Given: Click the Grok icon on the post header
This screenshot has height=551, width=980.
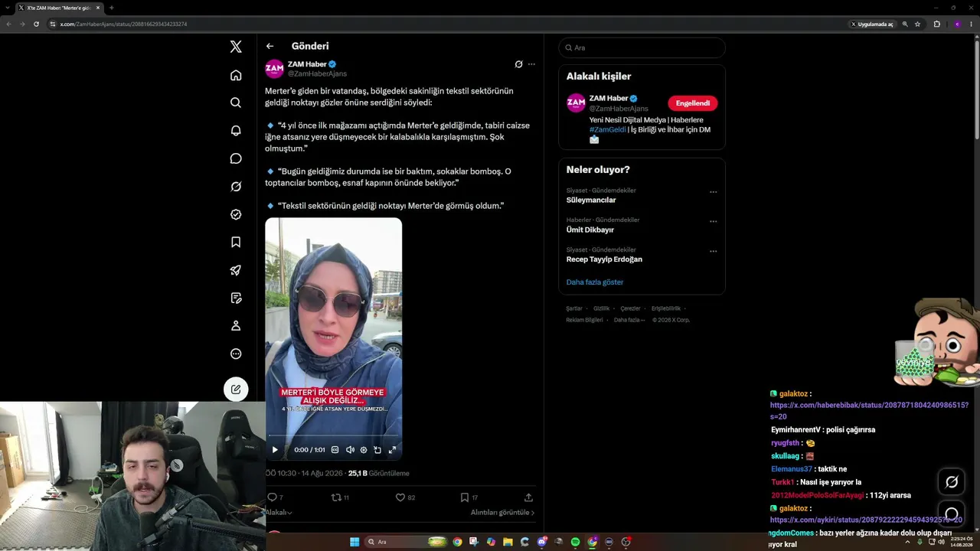Looking at the screenshot, I should tap(518, 64).
